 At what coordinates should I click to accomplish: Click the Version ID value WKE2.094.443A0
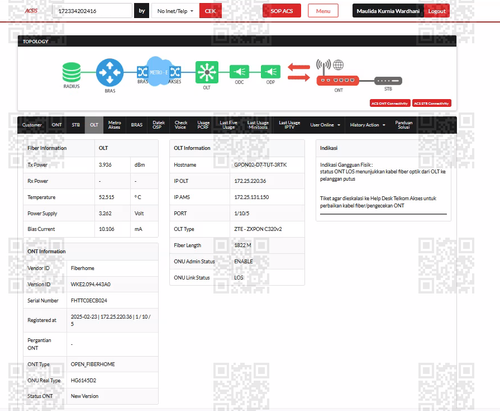[x=90, y=284]
